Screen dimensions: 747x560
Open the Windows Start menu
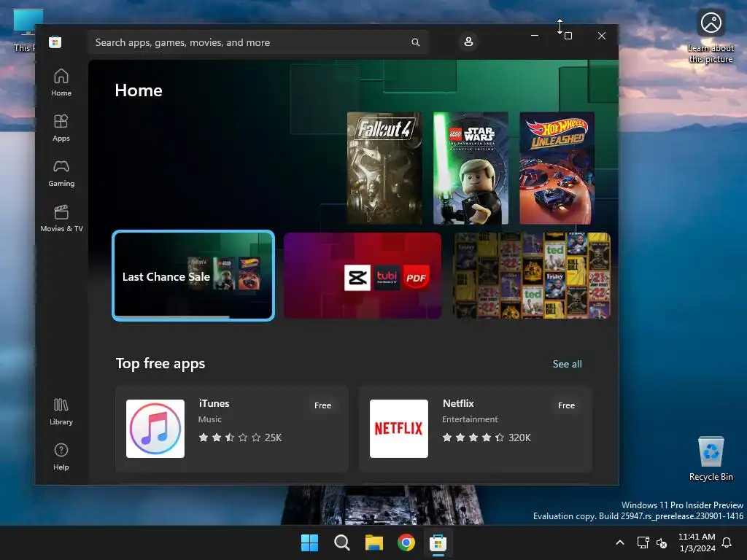click(309, 542)
